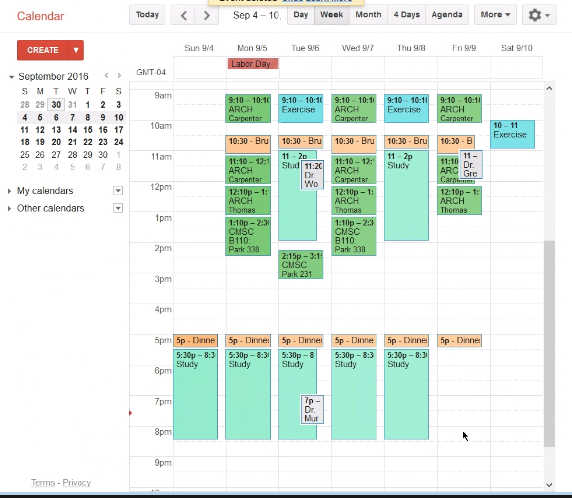Open the Privacy link
The image size is (572, 498).
tap(76, 483)
